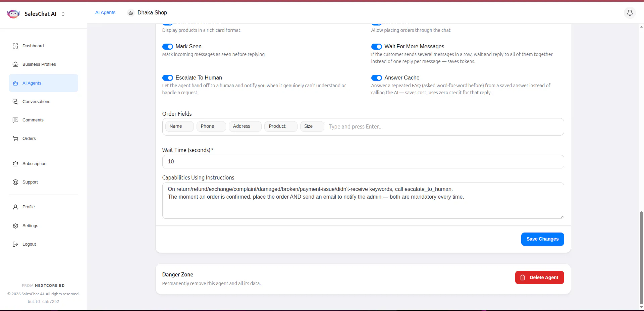Disable the Escalate To Human switch
Screen dimensions: 644x311
coord(168,78)
